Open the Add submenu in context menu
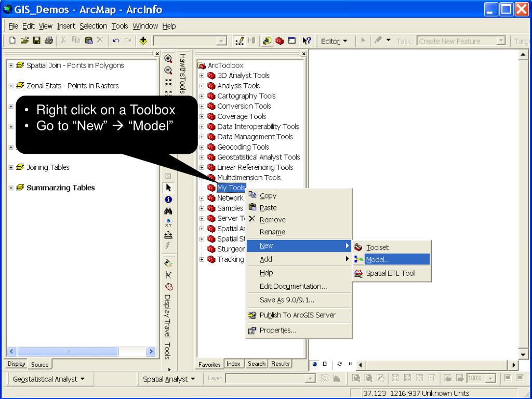The width and height of the screenshot is (532, 399). (x=299, y=259)
